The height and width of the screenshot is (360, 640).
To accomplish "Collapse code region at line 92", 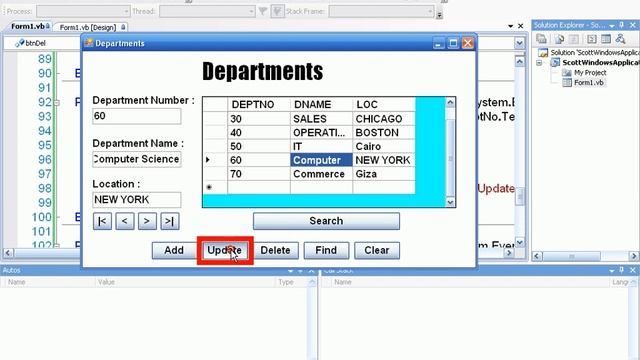I will click(57, 102).
